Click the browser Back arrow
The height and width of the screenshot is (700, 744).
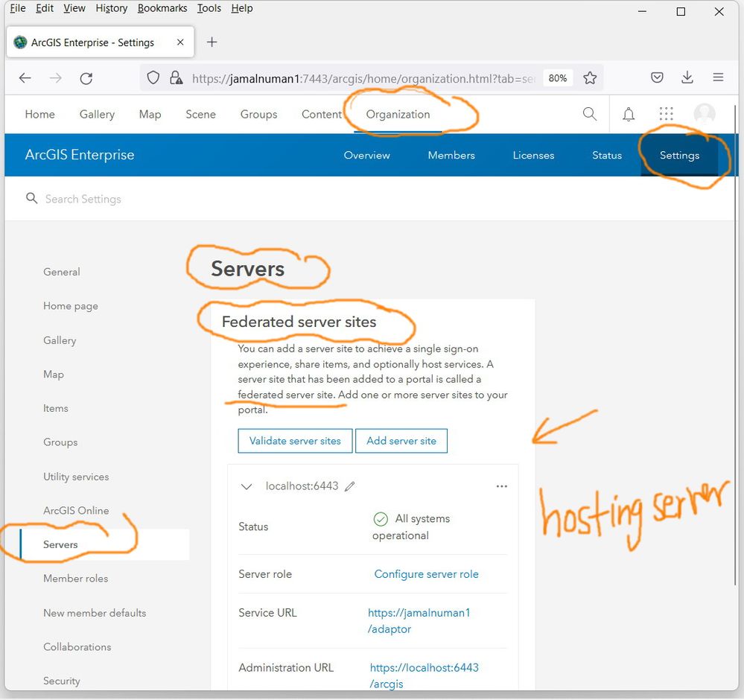(x=25, y=78)
